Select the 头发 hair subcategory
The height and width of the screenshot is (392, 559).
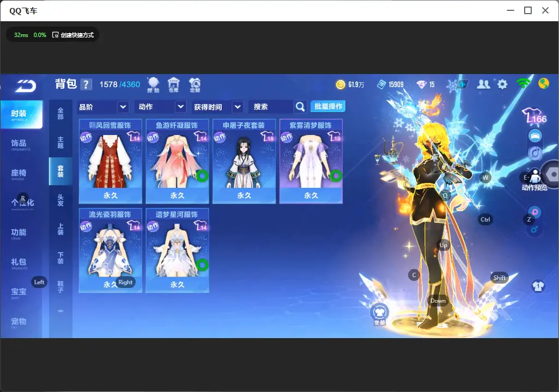click(60, 200)
